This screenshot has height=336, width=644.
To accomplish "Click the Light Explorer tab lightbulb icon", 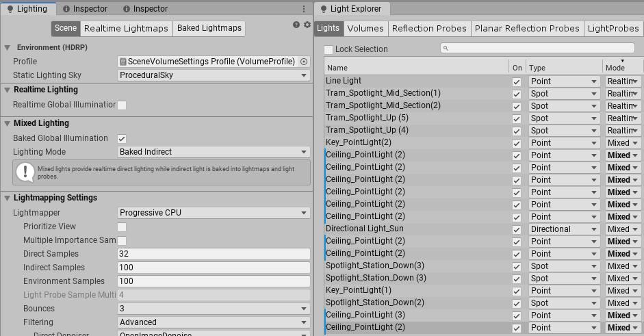I will tap(323, 9).
